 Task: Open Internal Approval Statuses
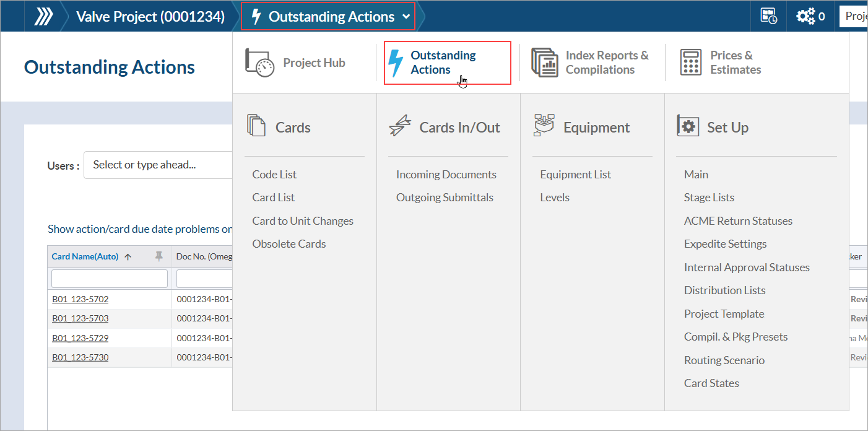tap(747, 268)
